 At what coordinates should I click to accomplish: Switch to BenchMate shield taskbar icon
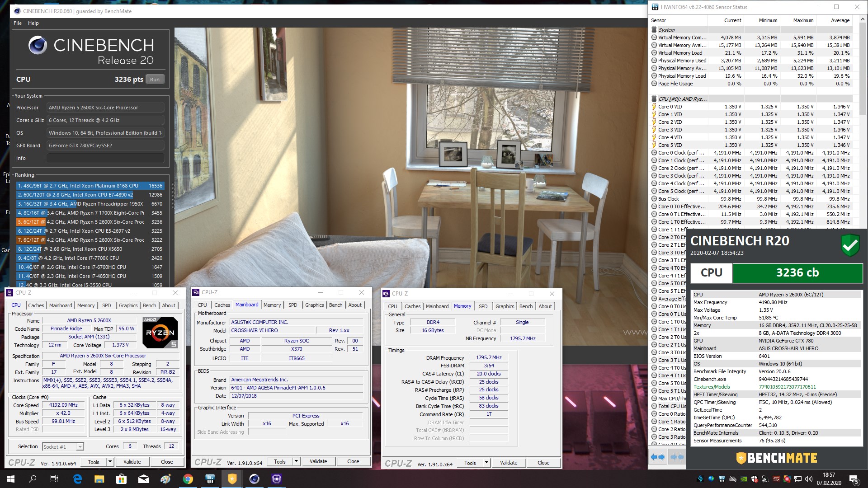click(232, 479)
